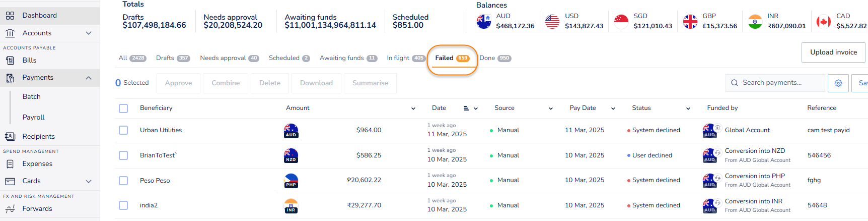
Task: Click the Expenses receipt icon
Action: [10, 164]
